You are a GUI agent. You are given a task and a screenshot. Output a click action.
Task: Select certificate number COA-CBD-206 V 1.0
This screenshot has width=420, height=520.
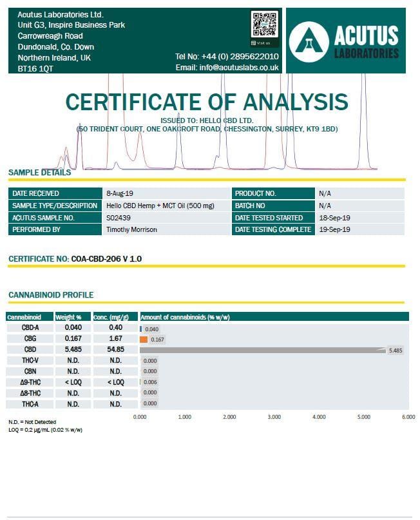[106, 259]
